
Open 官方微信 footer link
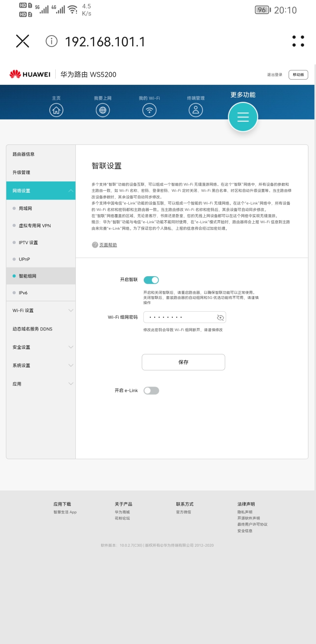tap(183, 512)
